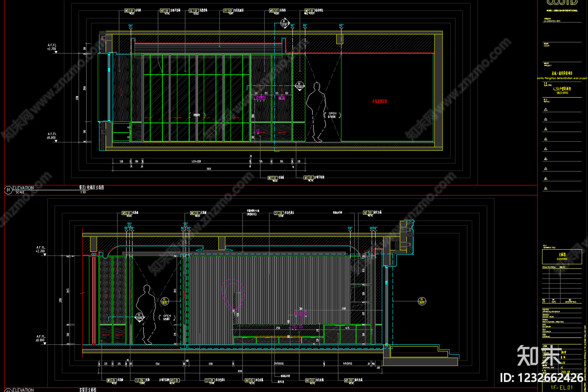This screenshot has height=392, width=588.
Task: Select the human figure in upper elevation
Action: coord(316,112)
